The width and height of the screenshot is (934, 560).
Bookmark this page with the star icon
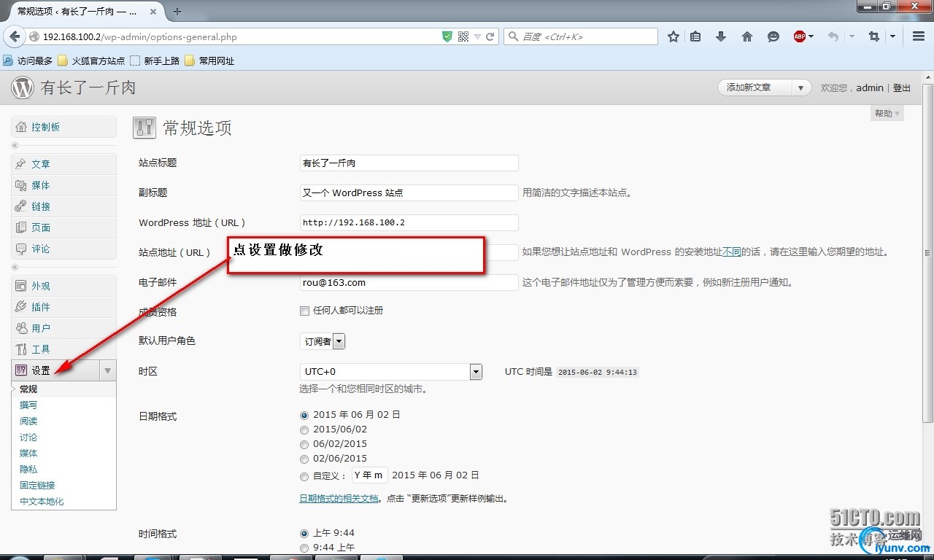(x=674, y=36)
